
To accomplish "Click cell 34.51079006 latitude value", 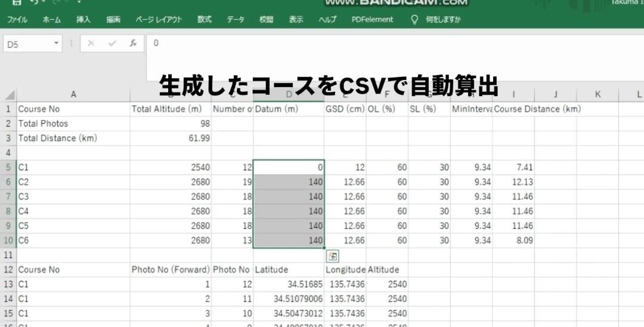I will [289, 298].
